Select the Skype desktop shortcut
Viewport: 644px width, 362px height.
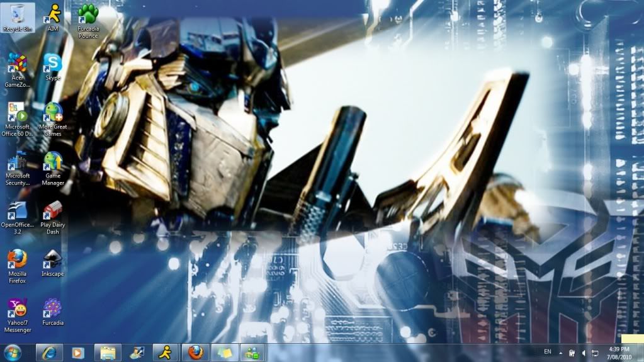53,64
